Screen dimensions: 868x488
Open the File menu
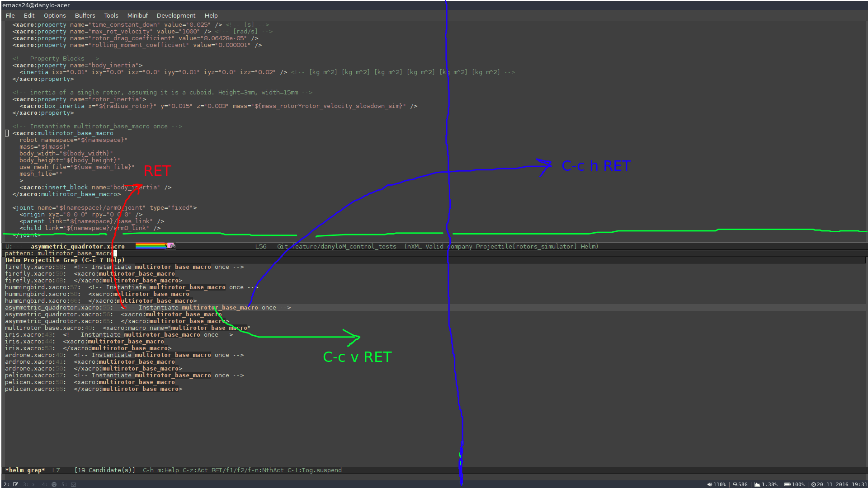pyautogui.click(x=10, y=15)
